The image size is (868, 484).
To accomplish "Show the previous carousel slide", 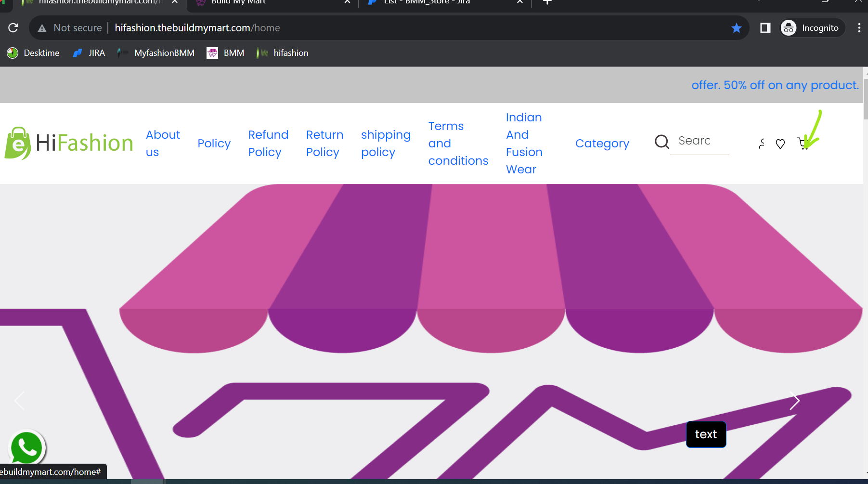I will pyautogui.click(x=19, y=401).
